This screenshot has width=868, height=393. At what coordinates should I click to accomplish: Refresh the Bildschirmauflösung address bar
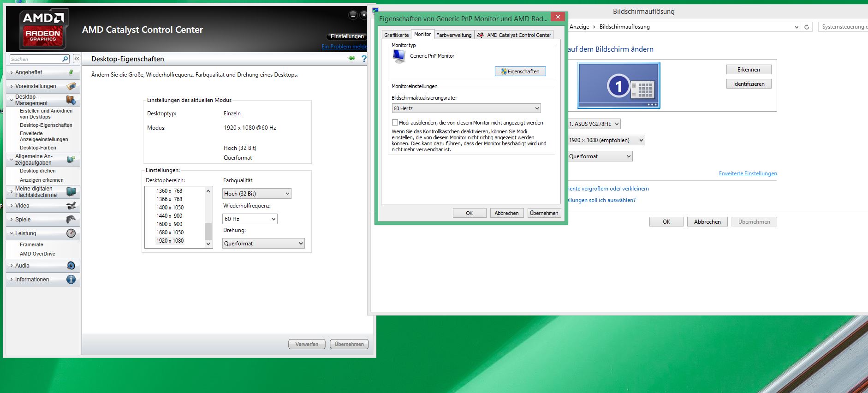(x=807, y=27)
